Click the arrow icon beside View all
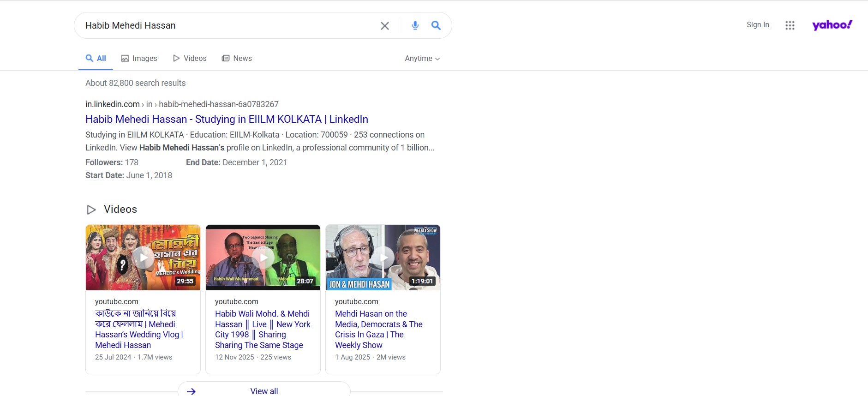Viewport: 868px width, 396px height. [191, 391]
